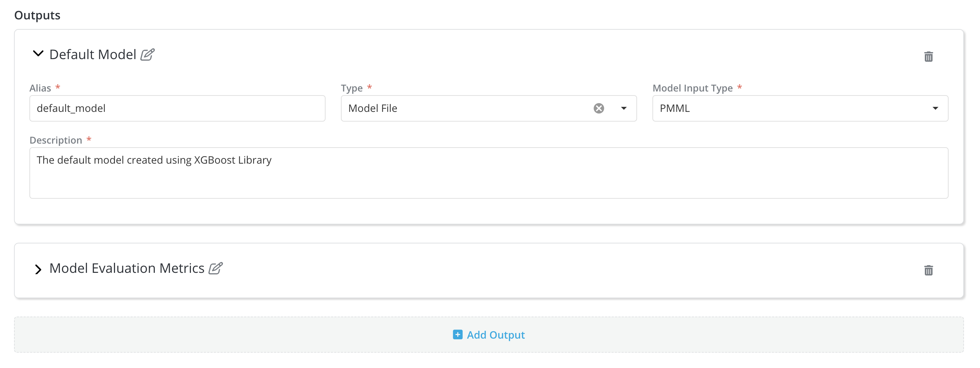Delete the Model Evaluation Metrics output
This screenshot has height=368, width=980.
click(928, 270)
